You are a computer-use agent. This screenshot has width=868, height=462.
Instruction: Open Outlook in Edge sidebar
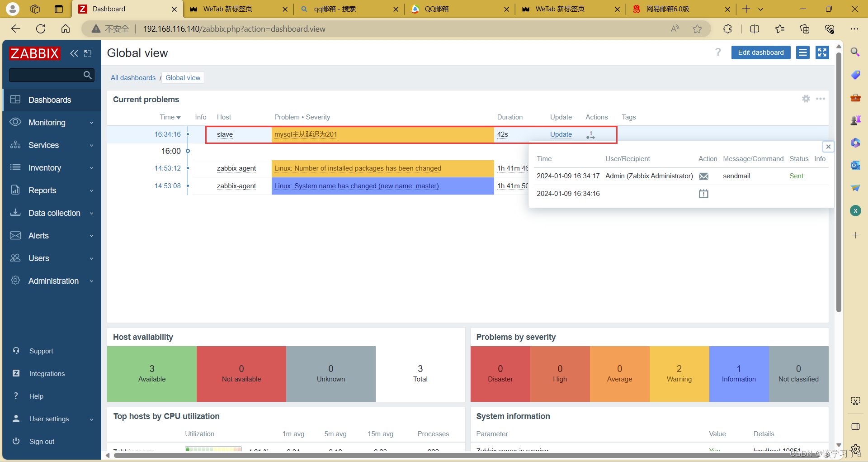[855, 165]
